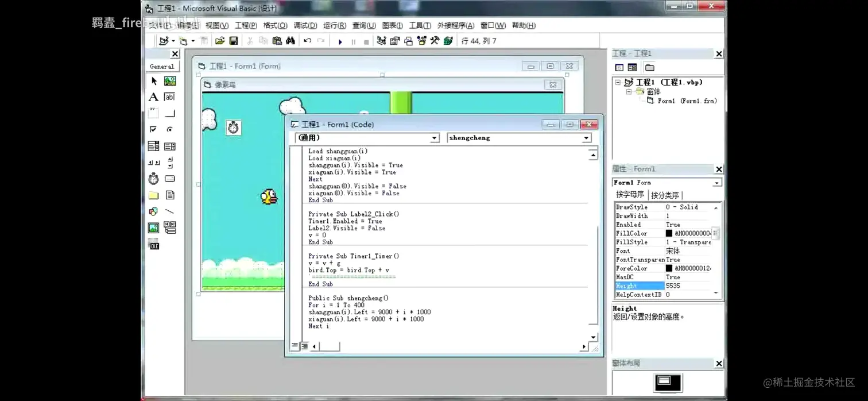
Task: Select the Frame control tool
Action: 153,113
